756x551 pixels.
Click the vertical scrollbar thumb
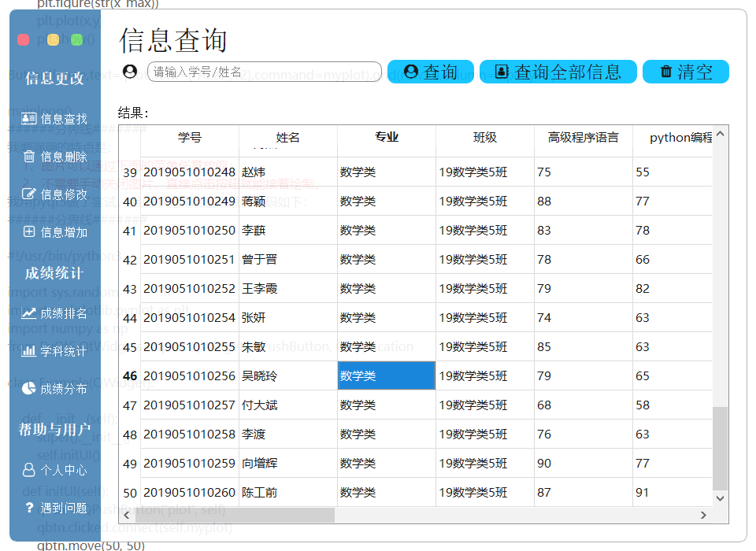click(721, 449)
